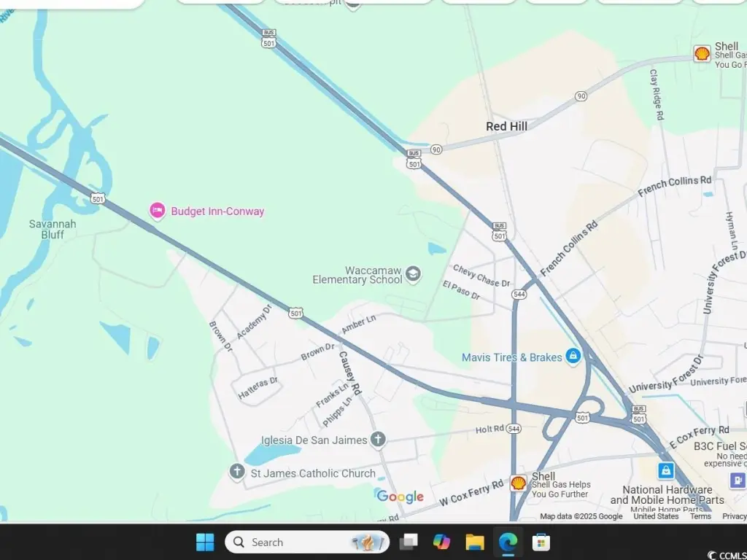Screen dimensions: 747x560
Task: Click the Iglesia De San Jaimes church icon
Action: tap(378, 439)
